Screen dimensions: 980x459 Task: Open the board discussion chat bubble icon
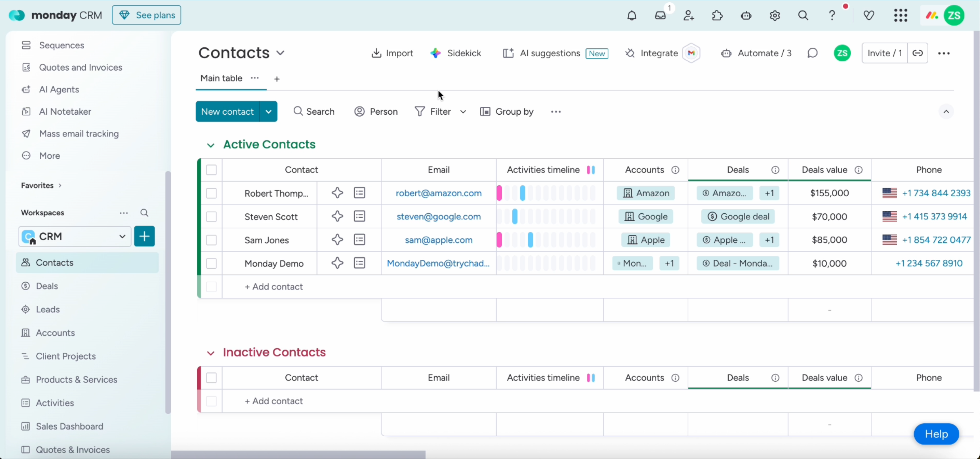click(x=812, y=53)
